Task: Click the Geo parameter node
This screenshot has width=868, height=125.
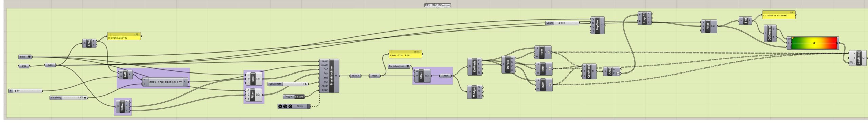Action: click(51, 65)
